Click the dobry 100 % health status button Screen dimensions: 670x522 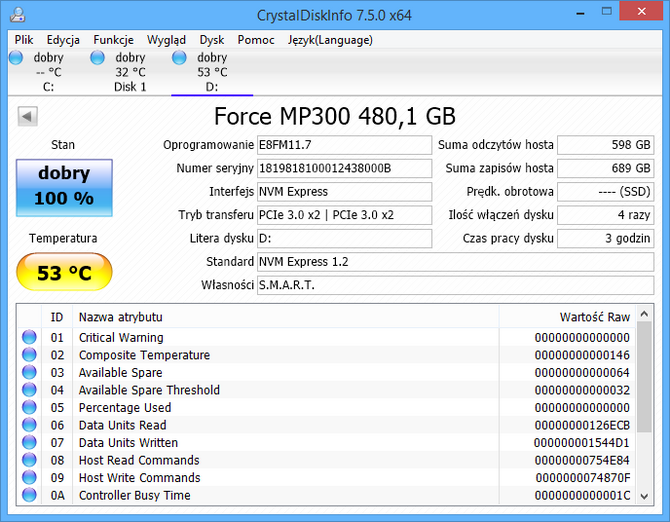coord(64,188)
